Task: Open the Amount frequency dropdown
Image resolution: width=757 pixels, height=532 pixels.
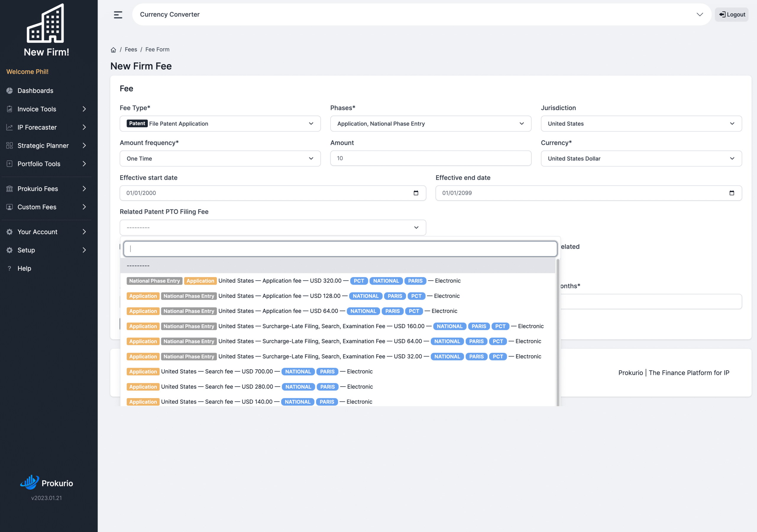Action: (220, 159)
